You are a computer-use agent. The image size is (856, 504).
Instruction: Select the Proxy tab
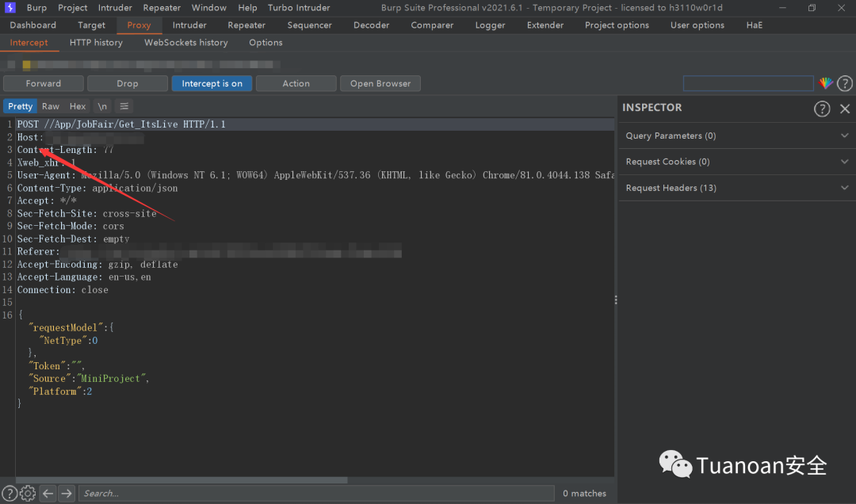[139, 25]
